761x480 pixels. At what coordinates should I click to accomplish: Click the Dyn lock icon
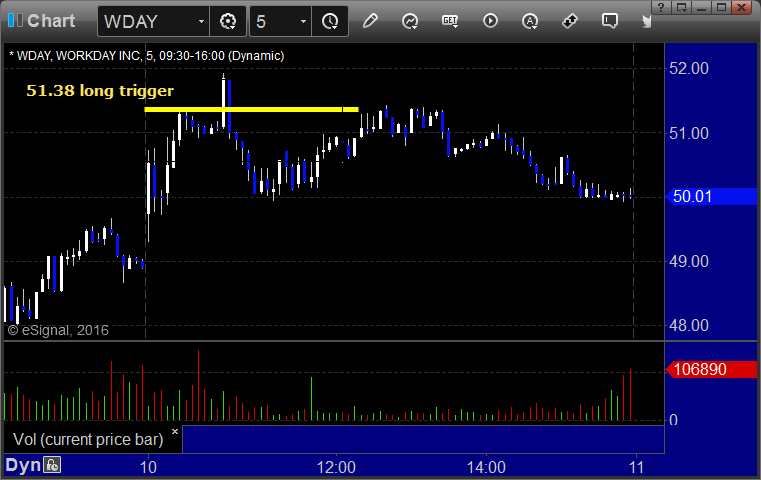coord(52,465)
